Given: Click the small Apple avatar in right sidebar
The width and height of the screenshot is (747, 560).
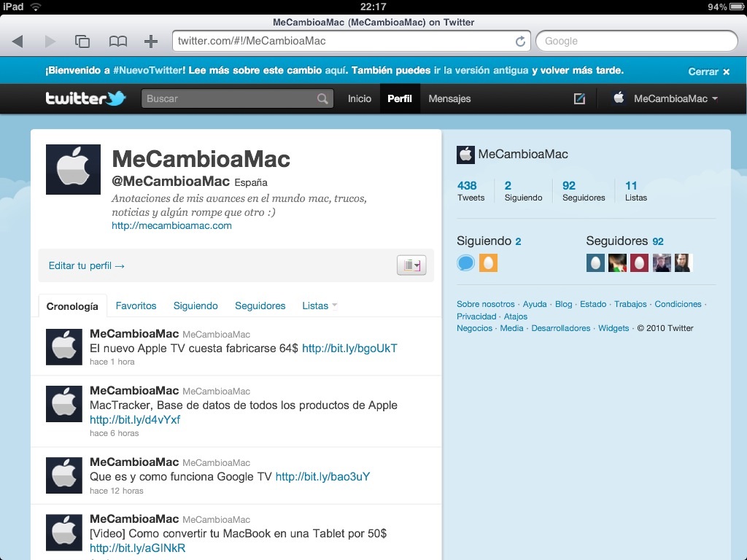Looking at the screenshot, I should [x=465, y=155].
